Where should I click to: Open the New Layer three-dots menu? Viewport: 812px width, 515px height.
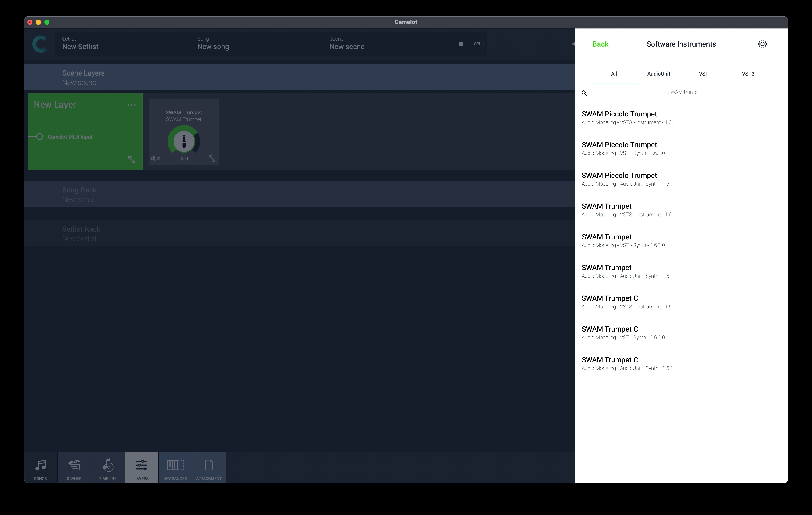(x=132, y=105)
